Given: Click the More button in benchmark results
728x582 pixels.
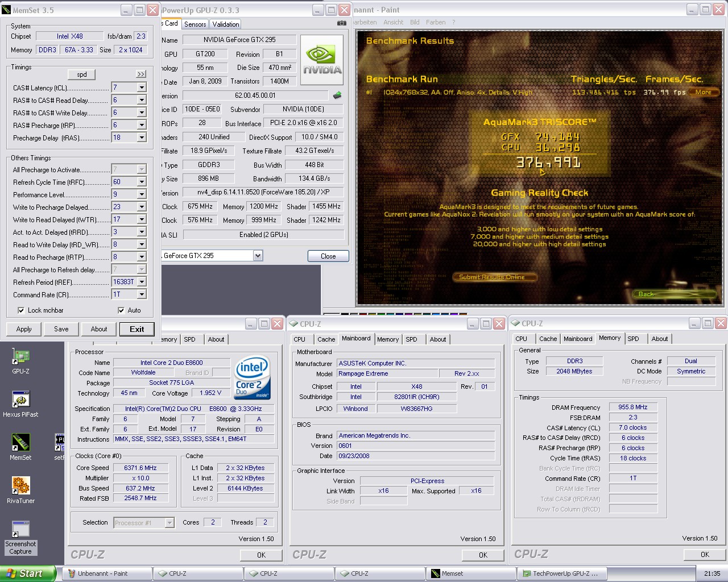Looking at the screenshot, I should point(703,92).
